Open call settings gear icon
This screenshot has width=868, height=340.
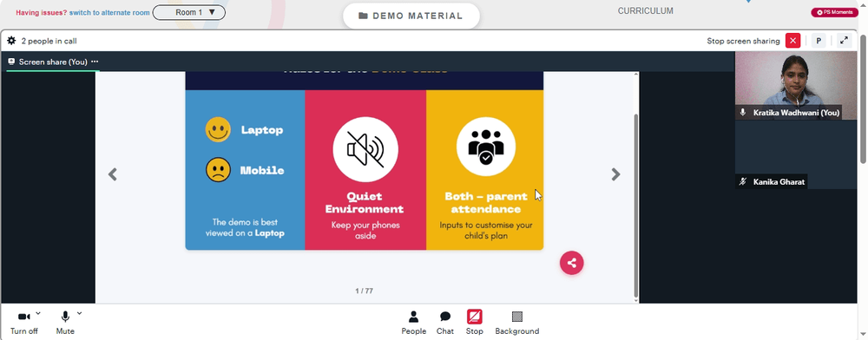11,41
